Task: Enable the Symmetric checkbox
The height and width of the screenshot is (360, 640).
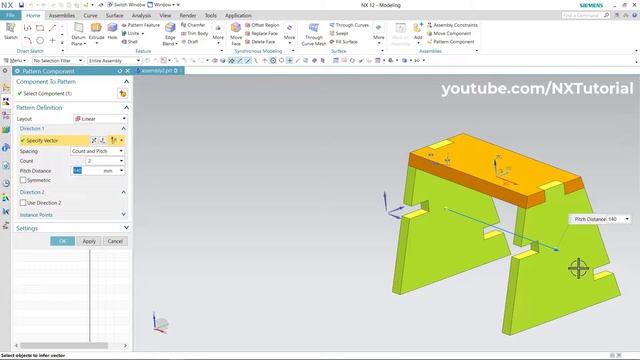Action: click(x=23, y=180)
